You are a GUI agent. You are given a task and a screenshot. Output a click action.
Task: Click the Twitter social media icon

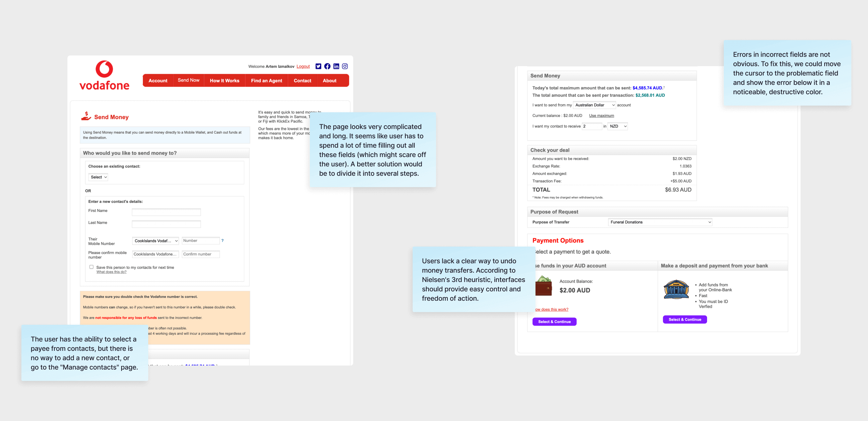(318, 66)
